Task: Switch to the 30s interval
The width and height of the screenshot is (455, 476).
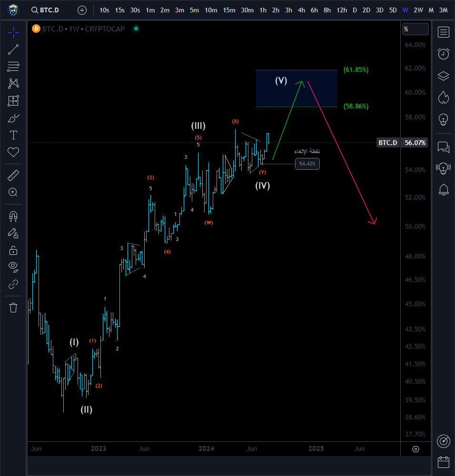Action: [x=135, y=10]
